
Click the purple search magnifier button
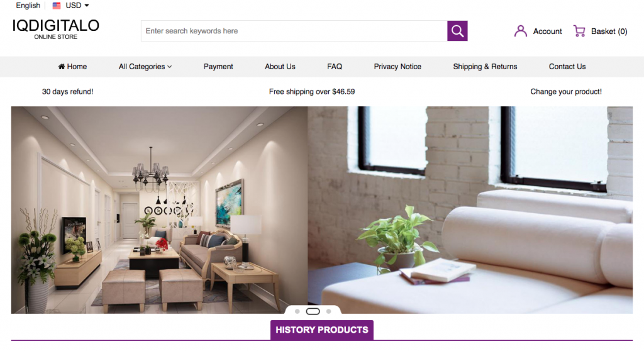[457, 31]
